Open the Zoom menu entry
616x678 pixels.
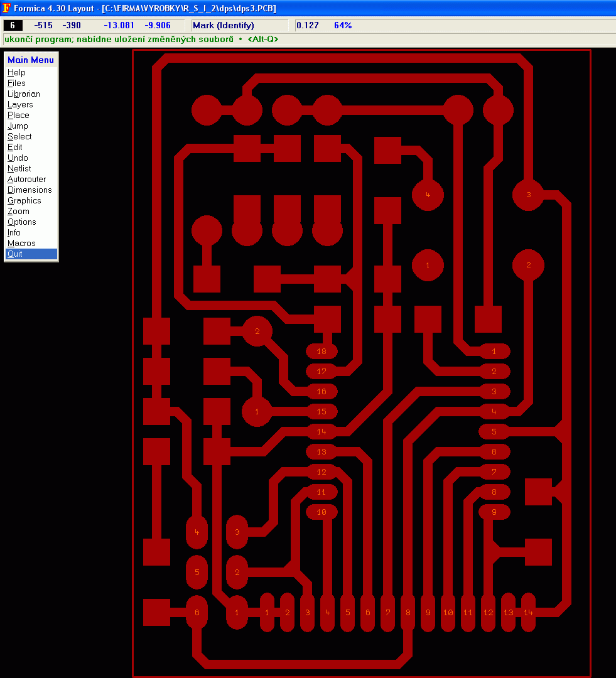pos(18,212)
